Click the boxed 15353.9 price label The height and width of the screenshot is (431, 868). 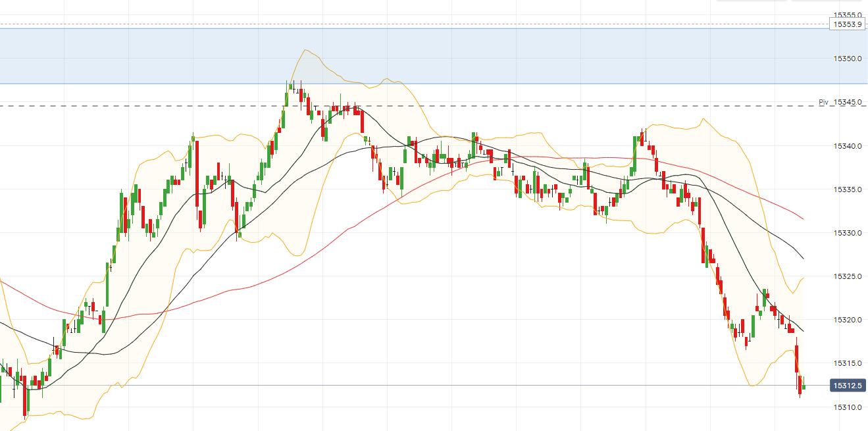pos(847,24)
